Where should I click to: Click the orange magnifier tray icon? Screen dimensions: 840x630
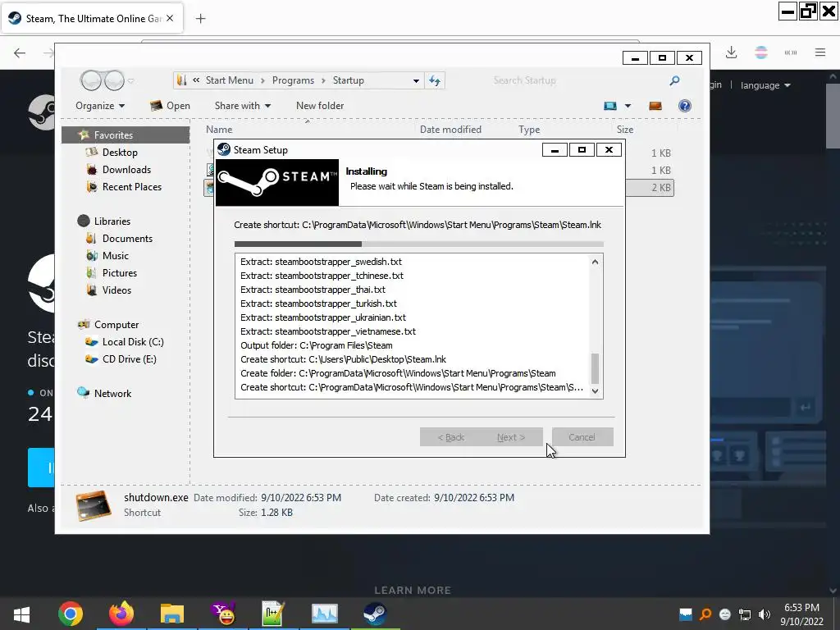coord(705,614)
